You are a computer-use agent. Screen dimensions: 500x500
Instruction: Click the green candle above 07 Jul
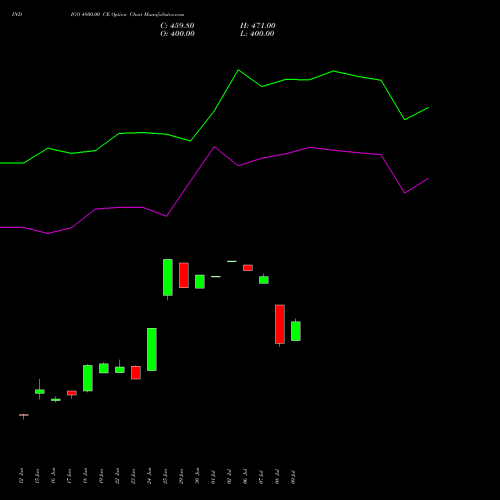[264, 280]
